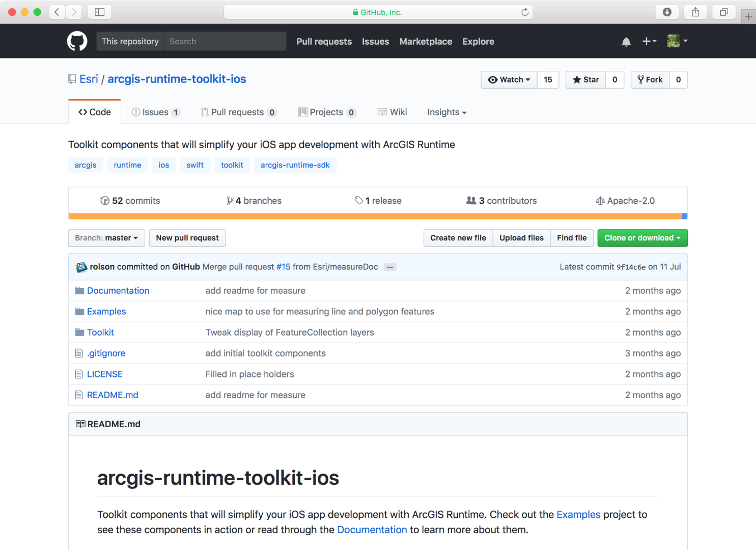
Task: Switch to the repository Pull requests tab
Action: [x=239, y=112]
